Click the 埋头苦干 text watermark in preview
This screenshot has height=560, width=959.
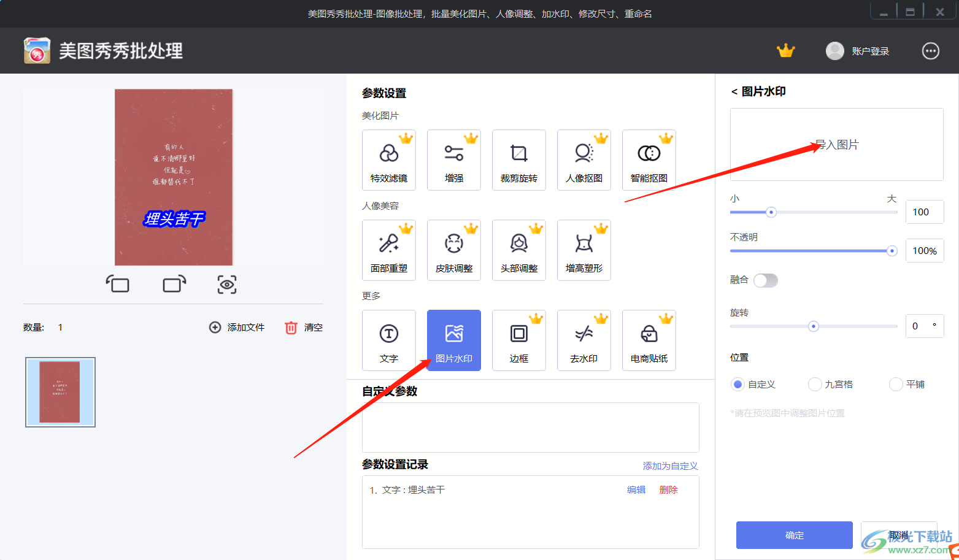tap(174, 219)
